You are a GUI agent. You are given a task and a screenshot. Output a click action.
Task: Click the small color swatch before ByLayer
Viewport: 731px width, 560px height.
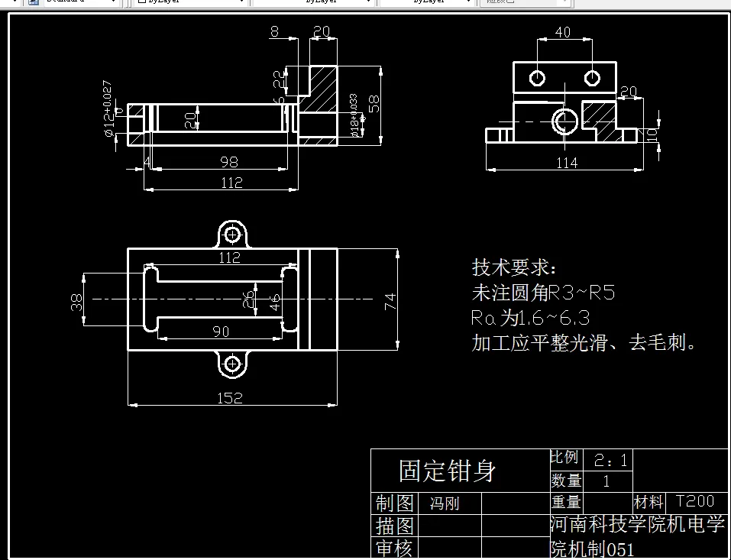coord(141,3)
